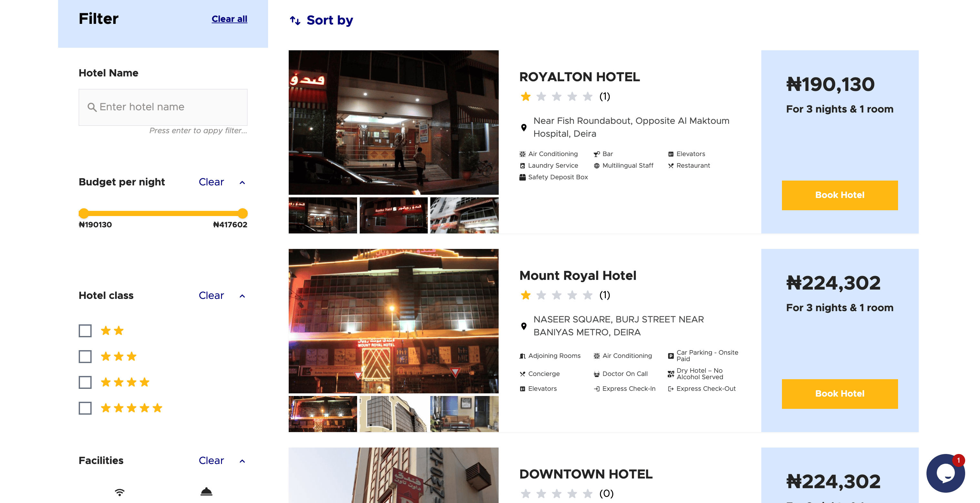Collapse the Hotel class section

tap(242, 296)
